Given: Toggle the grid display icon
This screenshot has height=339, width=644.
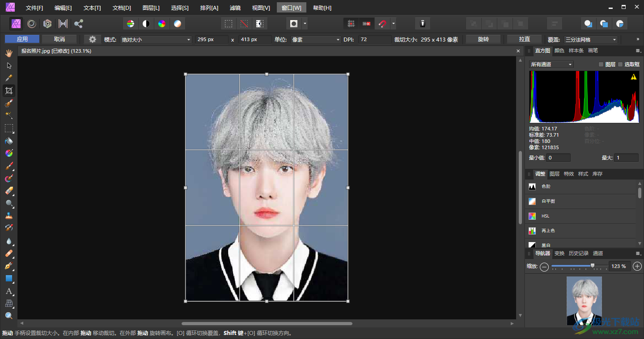Looking at the screenshot, I should (x=351, y=24).
